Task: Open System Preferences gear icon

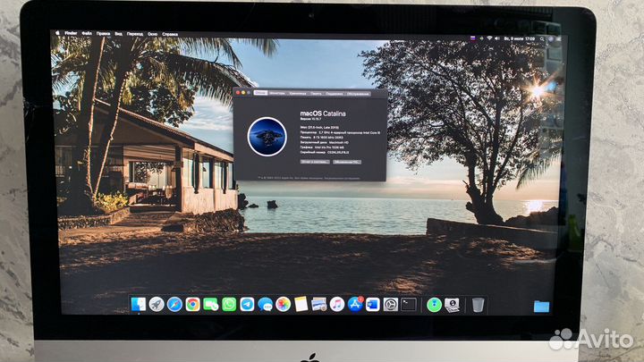Action: click(391, 305)
